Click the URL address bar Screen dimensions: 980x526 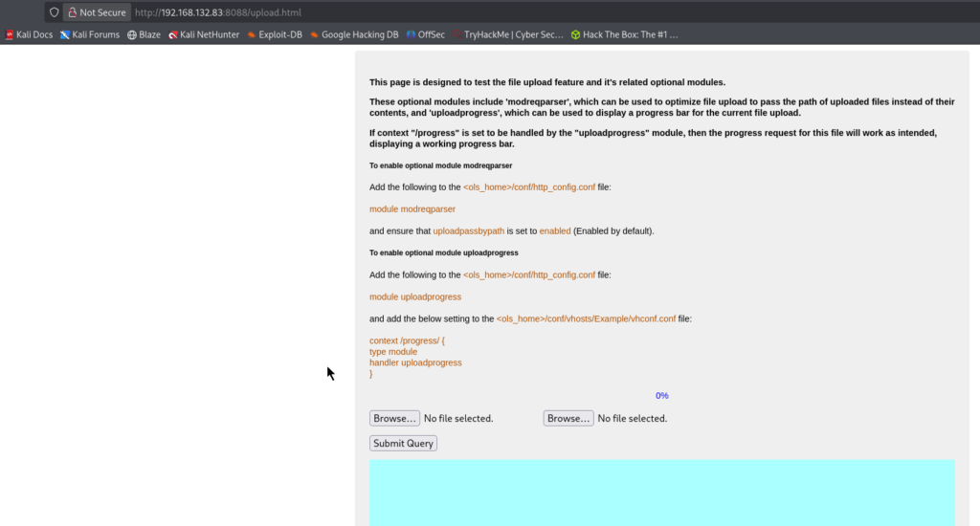pos(479,12)
